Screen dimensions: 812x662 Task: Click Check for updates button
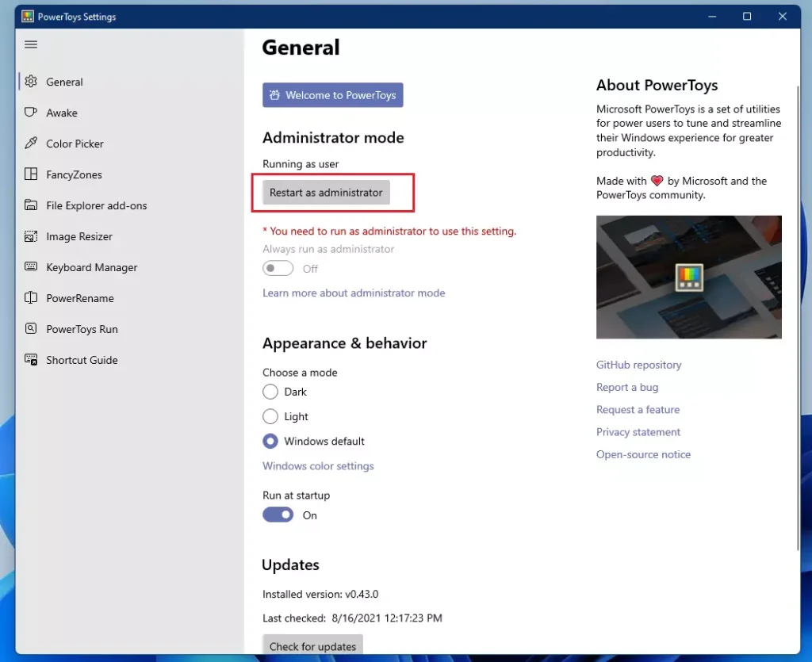pos(312,646)
